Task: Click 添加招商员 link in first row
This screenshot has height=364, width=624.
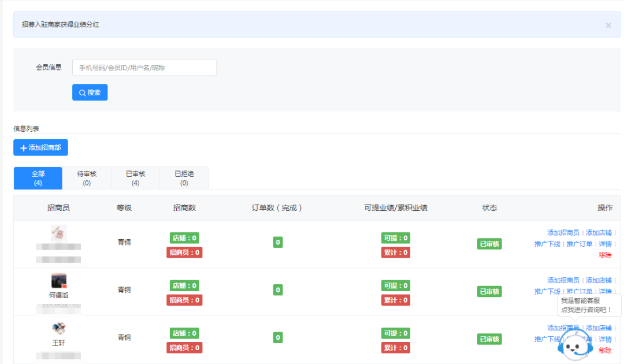Action: click(563, 233)
